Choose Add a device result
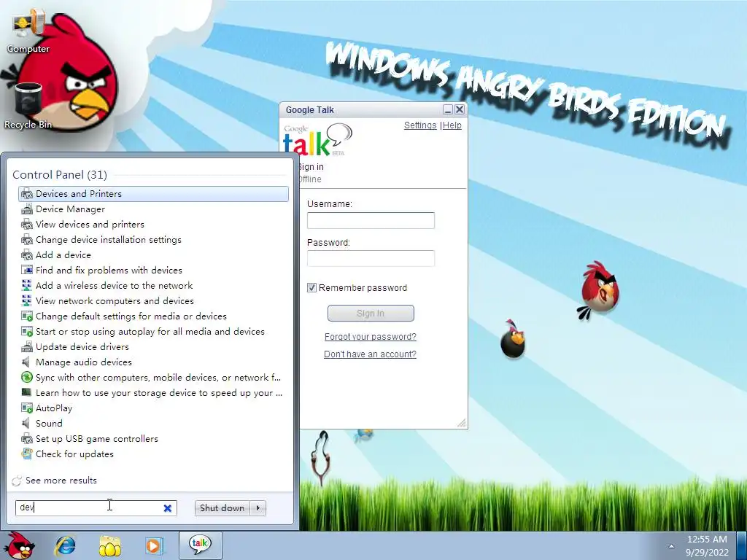The height and width of the screenshot is (560, 747). [x=63, y=254]
